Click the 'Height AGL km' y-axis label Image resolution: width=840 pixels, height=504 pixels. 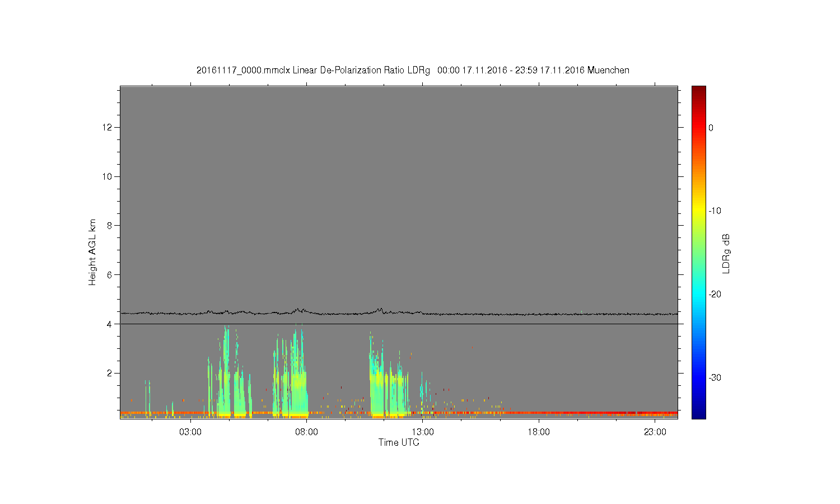tap(92, 252)
